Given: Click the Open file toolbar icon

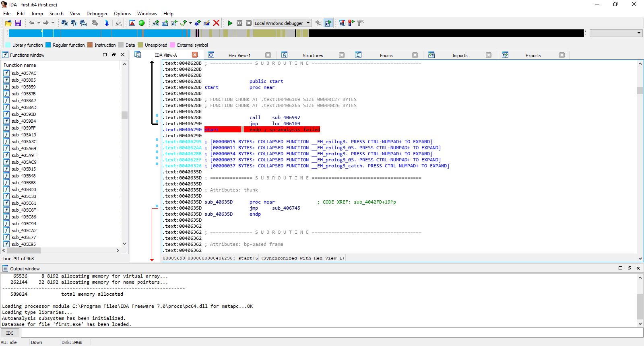Looking at the screenshot, I should (x=8, y=23).
